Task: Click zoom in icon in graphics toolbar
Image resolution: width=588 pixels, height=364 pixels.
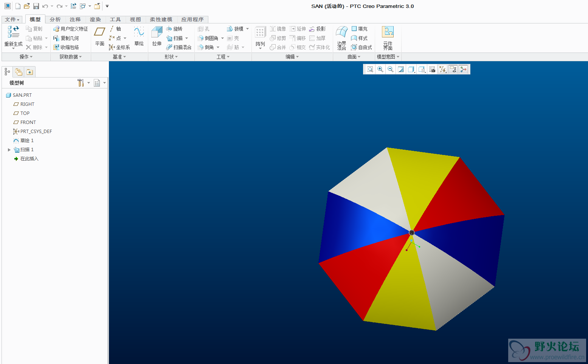Action: [x=380, y=69]
